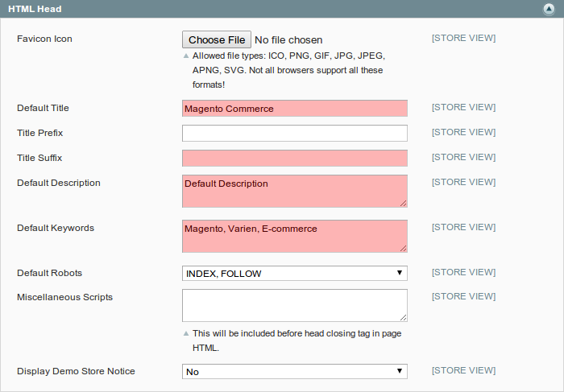Click the Miscellaneous Scripts label
The height and width of the screenshot is (392, 564).
pyautogui.click(x=64, y=297)
